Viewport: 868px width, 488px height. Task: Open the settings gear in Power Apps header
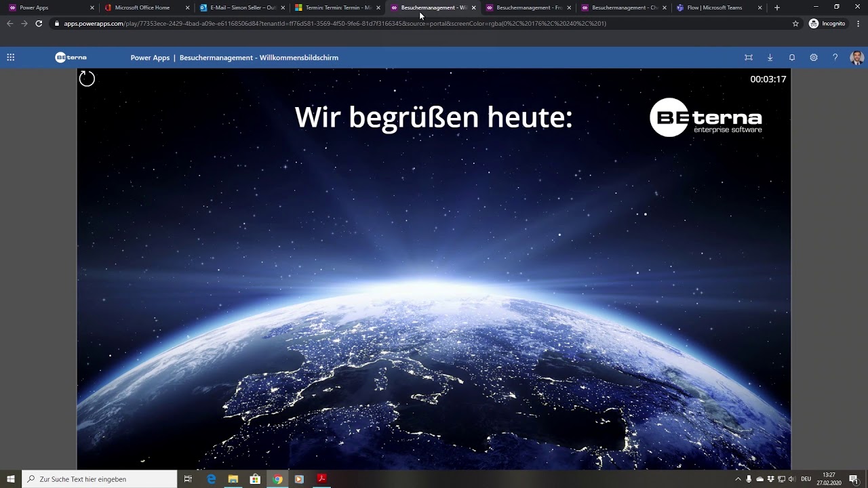(x=814, y=58)
